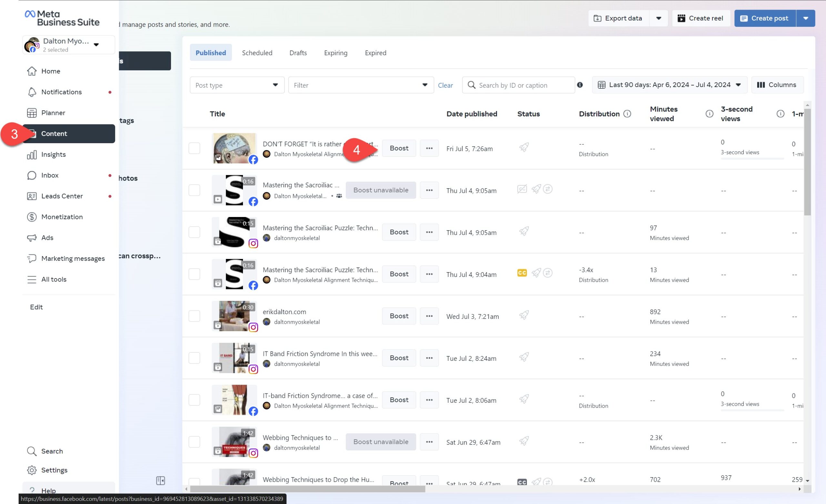Open the Post type dropdown

pyautogui.click(x=237, y=85)
